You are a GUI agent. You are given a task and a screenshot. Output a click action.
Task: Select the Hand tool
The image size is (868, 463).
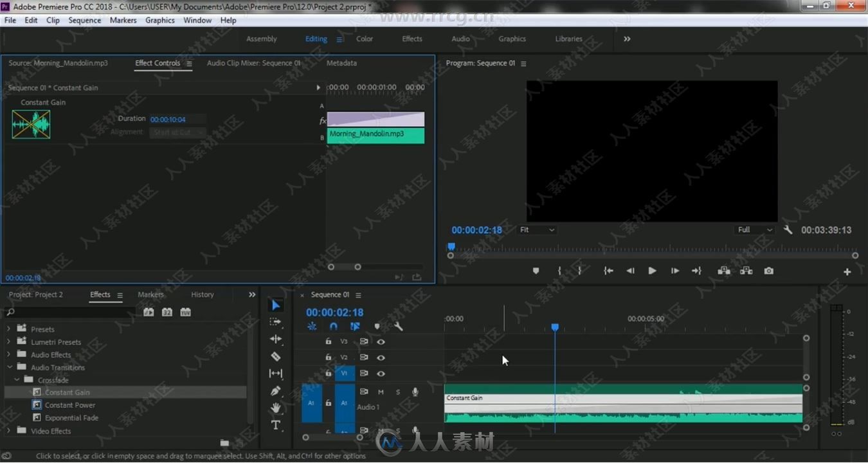(x=276, y=408)
